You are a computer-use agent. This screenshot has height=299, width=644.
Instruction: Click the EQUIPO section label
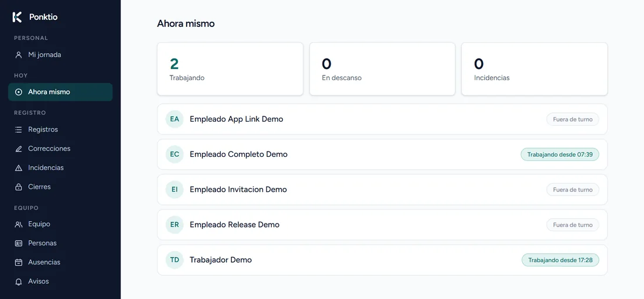tap(26, 208)
